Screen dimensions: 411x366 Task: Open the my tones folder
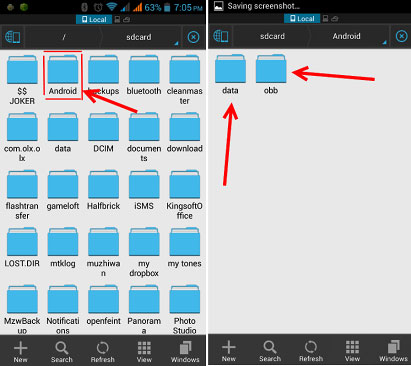coord(185,248)
